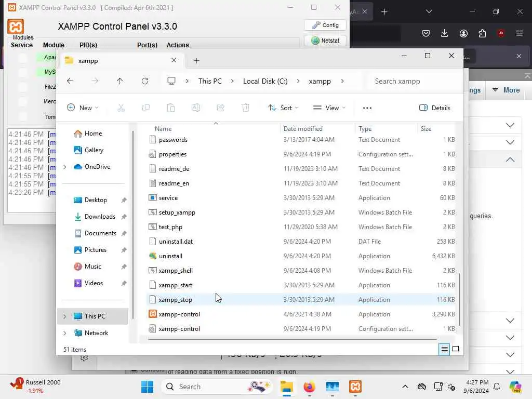Click the vertical scrollbar of file list
Viewport: 532px width, 399px height.
click(x=459, y=299)
